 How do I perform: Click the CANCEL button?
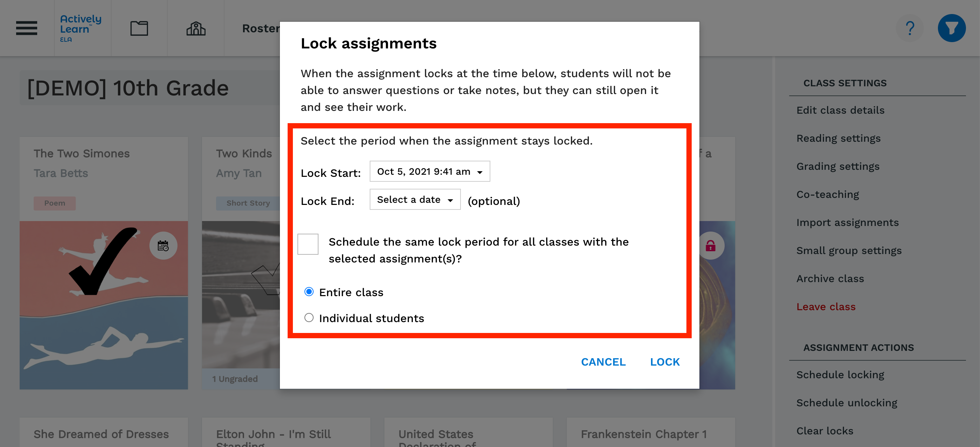coord(604,361)
